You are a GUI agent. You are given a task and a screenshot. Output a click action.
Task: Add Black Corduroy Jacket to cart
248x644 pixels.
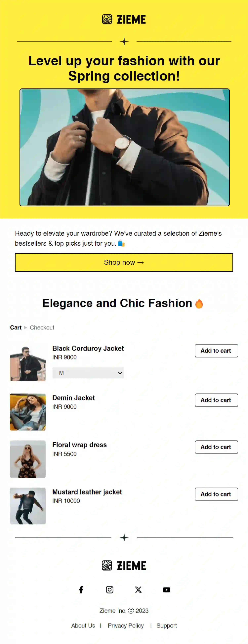216,351
